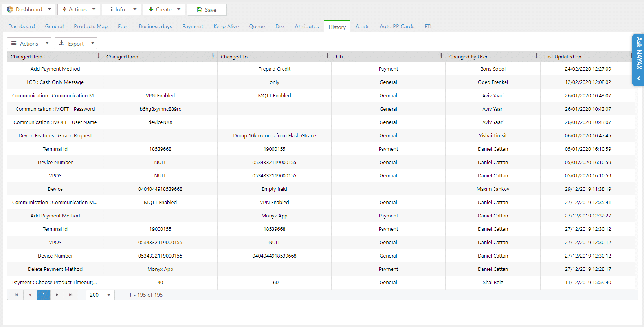
Task: Expand the top Dashboard dropdown arrow
Action: 49,9
